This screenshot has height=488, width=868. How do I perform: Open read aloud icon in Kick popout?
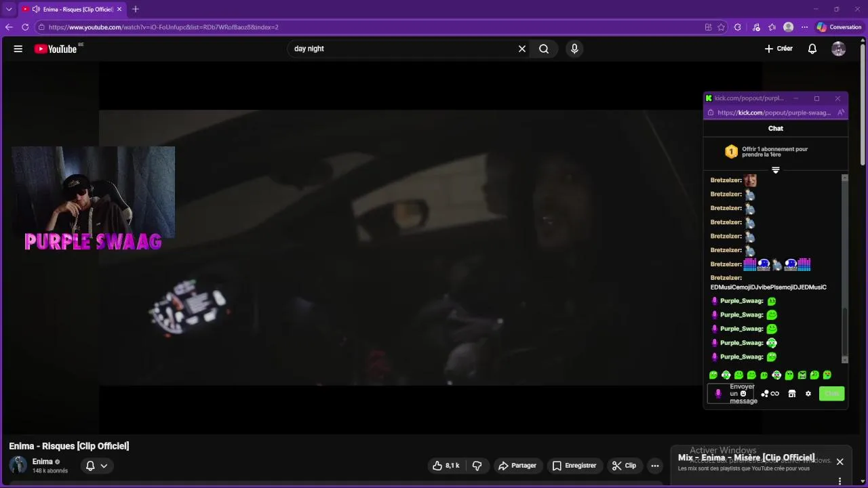(x=841, y=113)
